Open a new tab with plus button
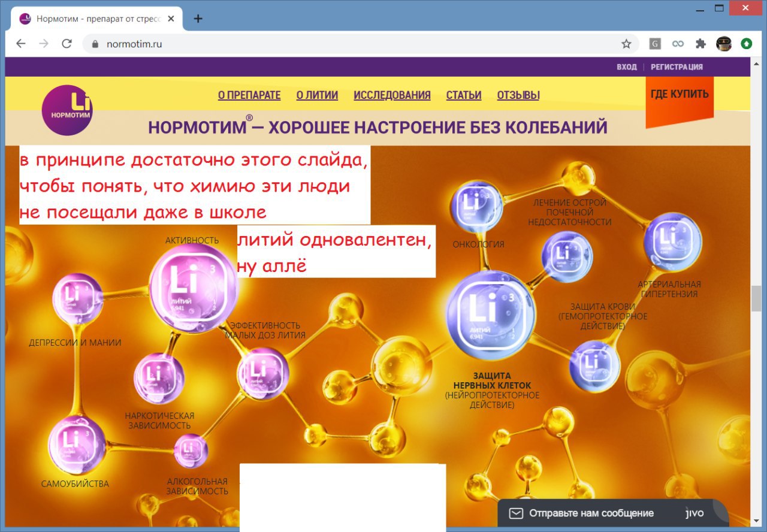Viewport: 767px width, 532px height. (198, 19)
